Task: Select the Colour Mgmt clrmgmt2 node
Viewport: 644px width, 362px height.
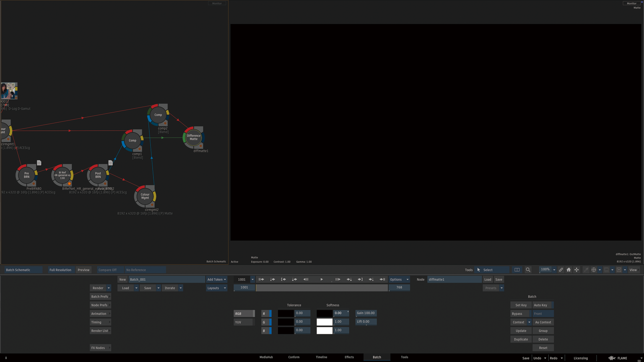Action: pyautogui.click(x=145, y=196)
